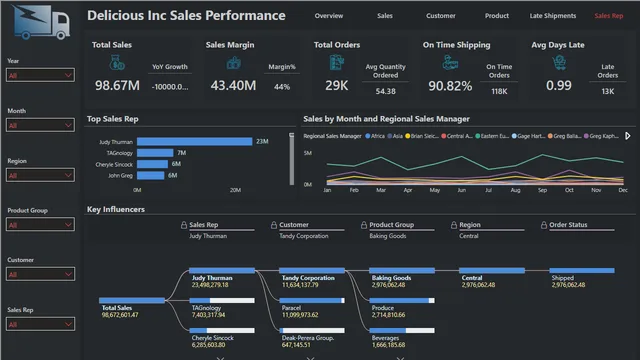
Task: Select the Total Sales root node bar
Action: (132, 300)
